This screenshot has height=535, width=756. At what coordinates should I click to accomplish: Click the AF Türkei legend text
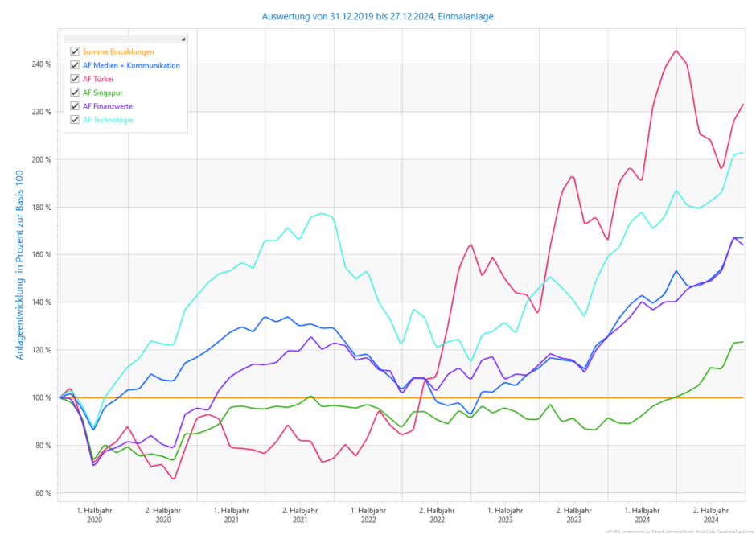click(98, 79)
